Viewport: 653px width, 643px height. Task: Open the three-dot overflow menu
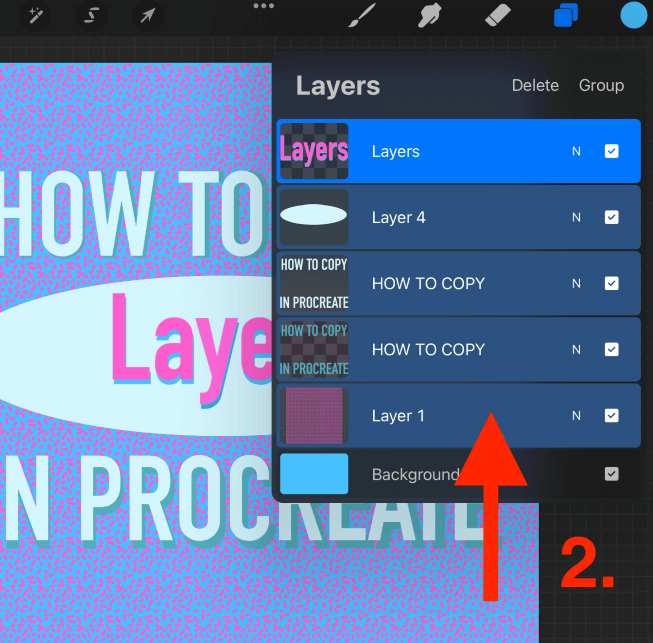point(264,6)
